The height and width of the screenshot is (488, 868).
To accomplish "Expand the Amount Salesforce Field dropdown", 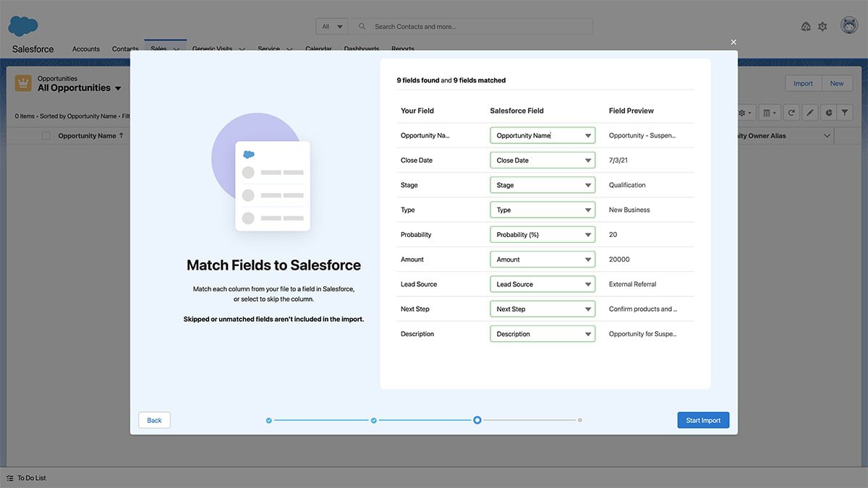I will click(x=542, y=259).
